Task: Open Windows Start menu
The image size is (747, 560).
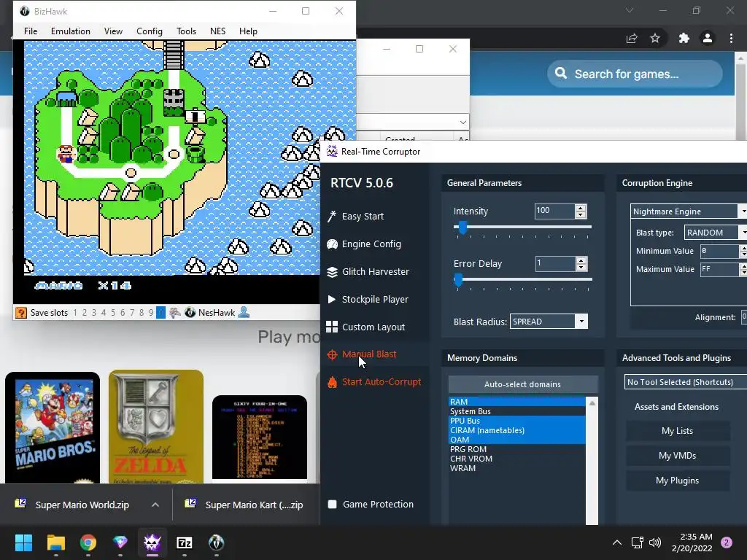Action: [x=23, y=542]
